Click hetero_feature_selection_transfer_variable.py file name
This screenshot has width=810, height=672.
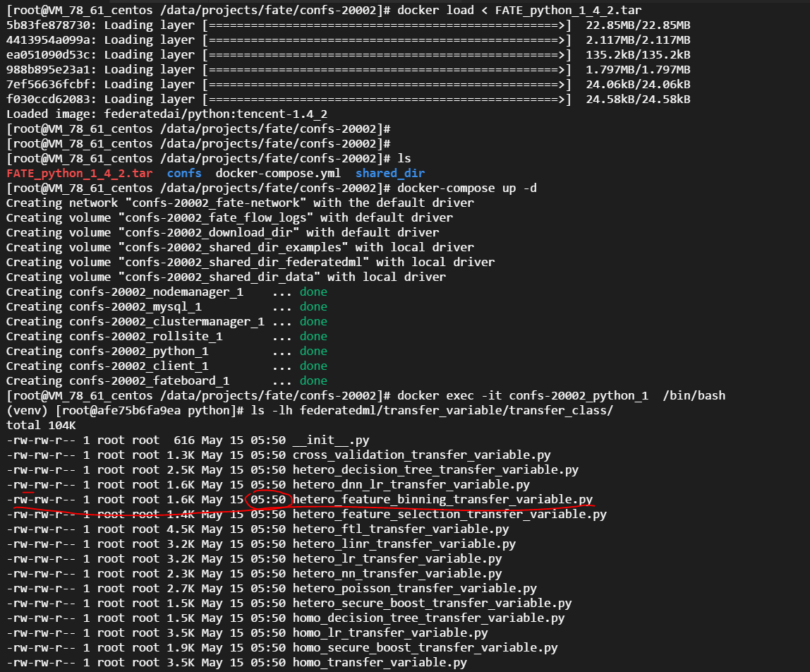coord(449,515)
